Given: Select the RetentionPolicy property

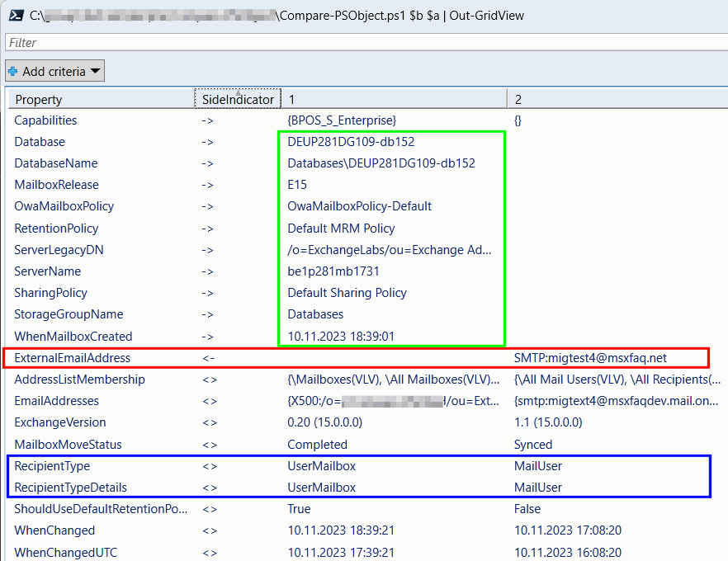Looking at the screenshot, I should tap(56, 229).
